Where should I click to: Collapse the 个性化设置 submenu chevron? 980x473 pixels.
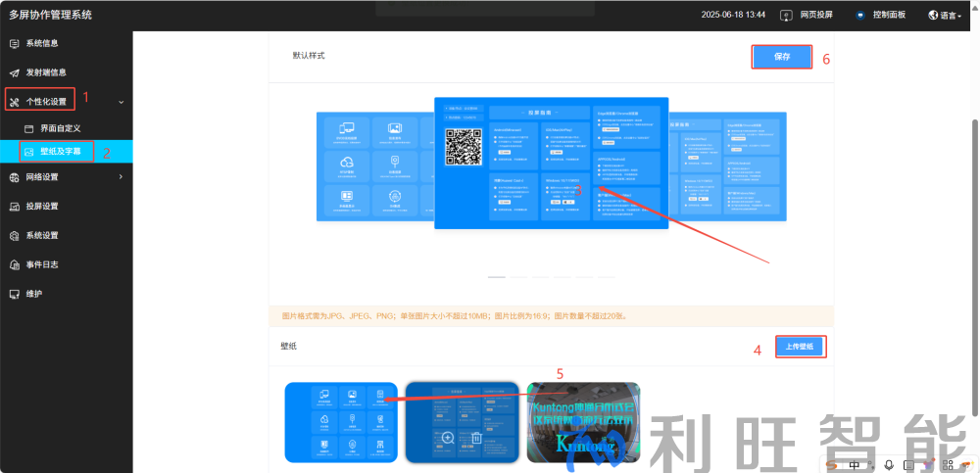click(122, 102)
